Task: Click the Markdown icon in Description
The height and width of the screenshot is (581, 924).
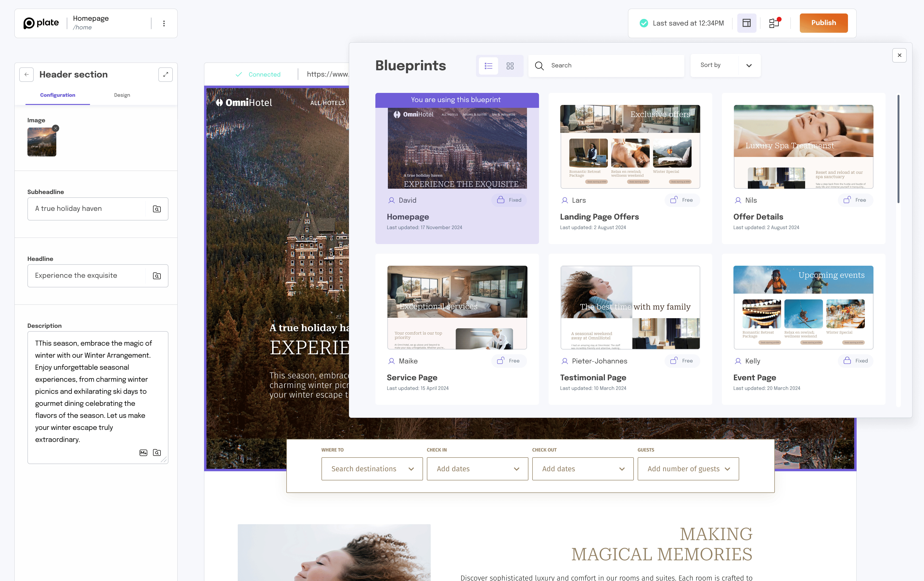Action: [143, 452]
